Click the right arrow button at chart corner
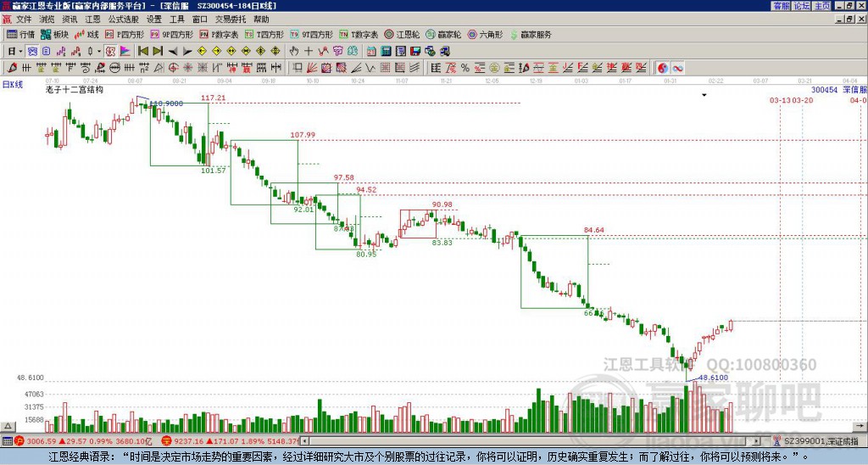The height and width of the screenshot is (465, 868). coord(860,426)
